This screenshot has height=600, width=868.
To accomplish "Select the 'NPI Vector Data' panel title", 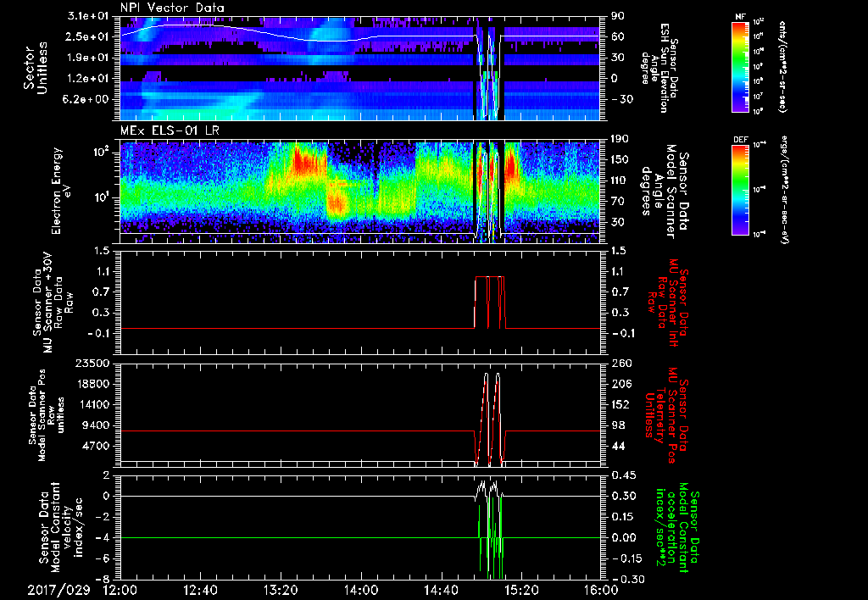I will [x=172, y=8].
